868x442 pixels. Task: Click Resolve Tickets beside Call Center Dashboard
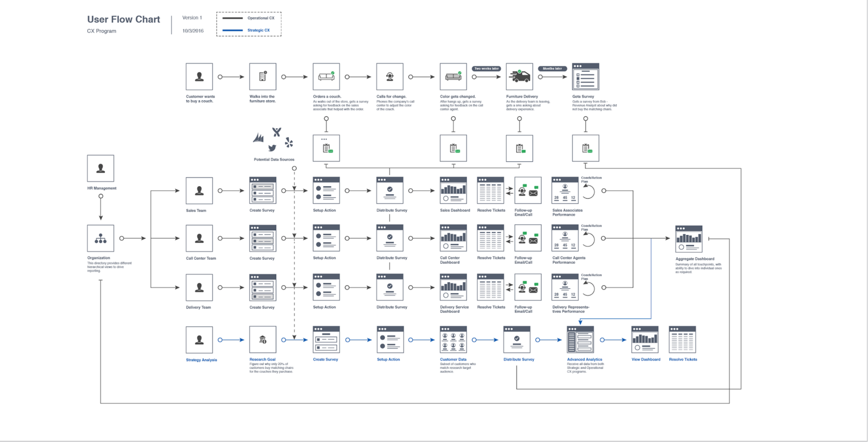coord(490,238)
